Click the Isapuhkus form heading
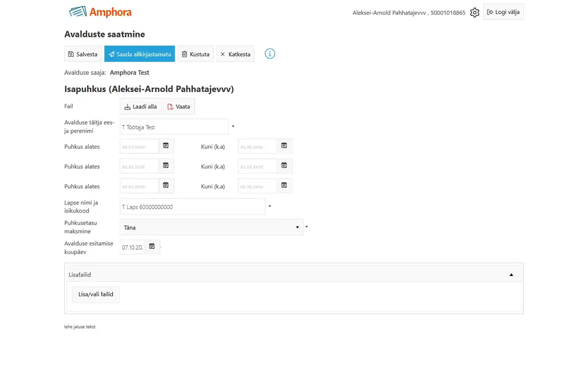This screenshot has height=368, width=588. [x=149, y=89]
